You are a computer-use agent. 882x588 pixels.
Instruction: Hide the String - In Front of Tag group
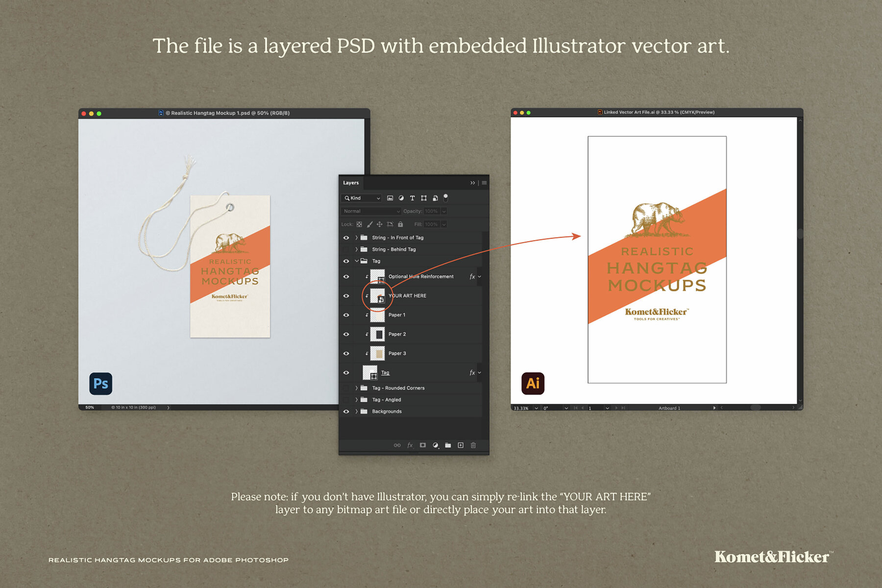tap(346, 237)
